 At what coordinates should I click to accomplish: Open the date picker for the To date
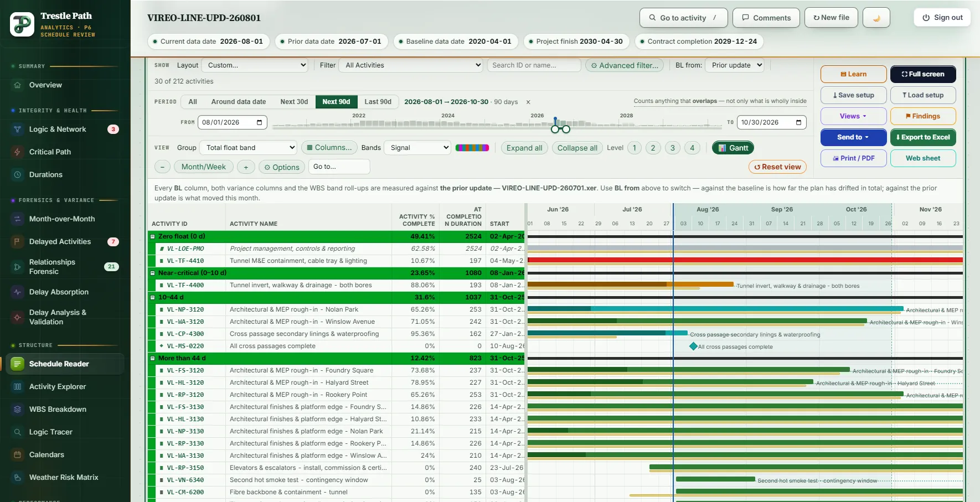(798, 122)
